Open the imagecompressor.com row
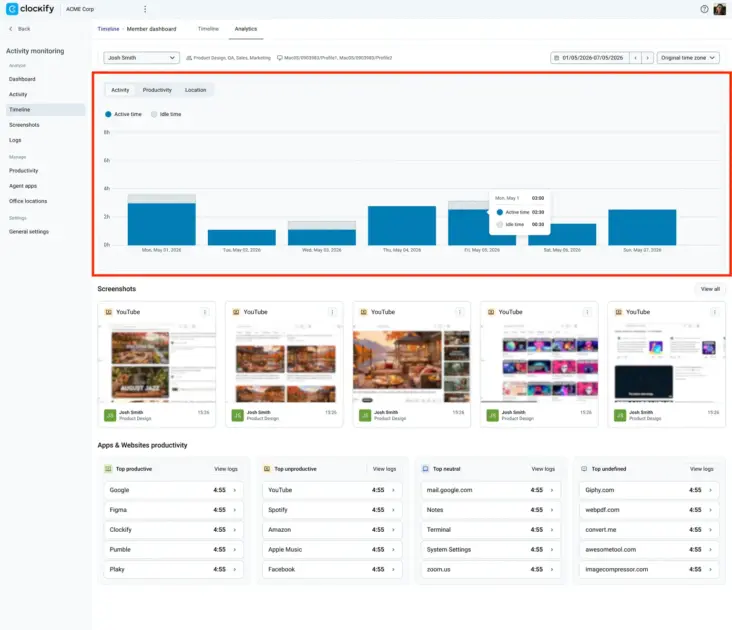The image size is (732, 630). [x=649, y=569]
